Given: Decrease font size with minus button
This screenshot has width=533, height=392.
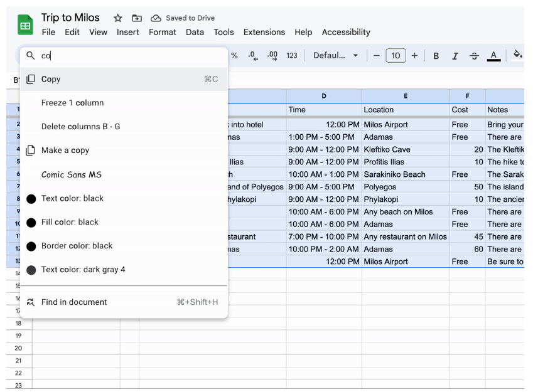Looking at the screenshot, I should click(x=376, y=55).
